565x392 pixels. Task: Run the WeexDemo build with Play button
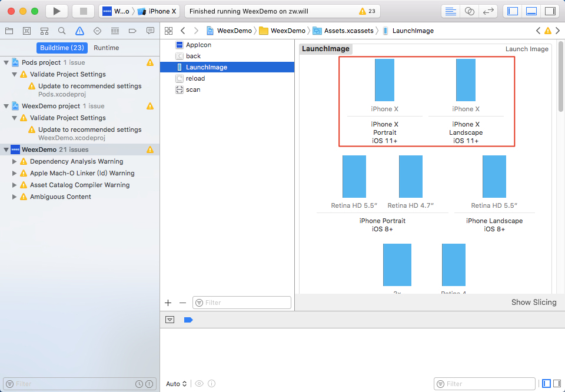click(x=56, y=11)
